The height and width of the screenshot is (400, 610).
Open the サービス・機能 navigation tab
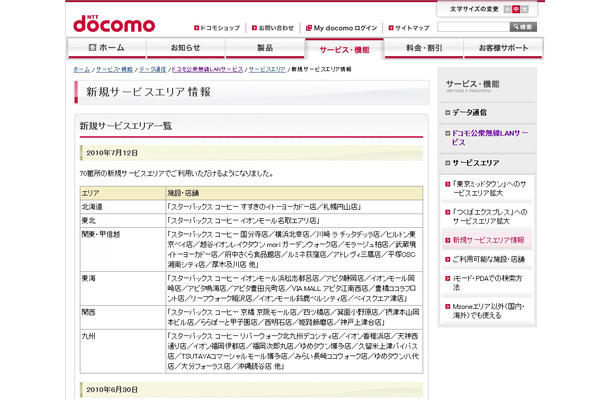[x=345, y=49]
